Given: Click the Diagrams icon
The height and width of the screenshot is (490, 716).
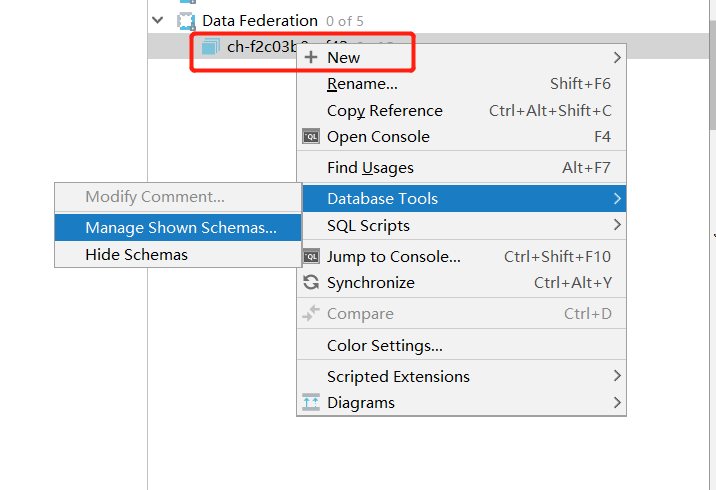Looking at the screenshot, I should [311, 403].
